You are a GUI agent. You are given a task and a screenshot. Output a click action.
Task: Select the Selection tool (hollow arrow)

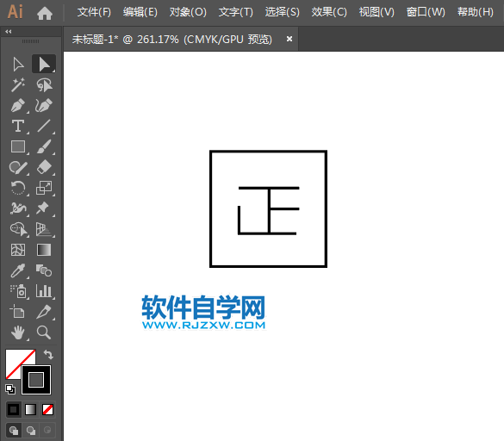[18, 64]
